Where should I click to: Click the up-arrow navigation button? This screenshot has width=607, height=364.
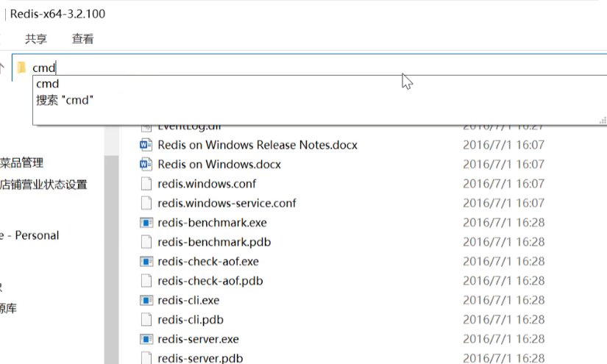coord(2,68)
